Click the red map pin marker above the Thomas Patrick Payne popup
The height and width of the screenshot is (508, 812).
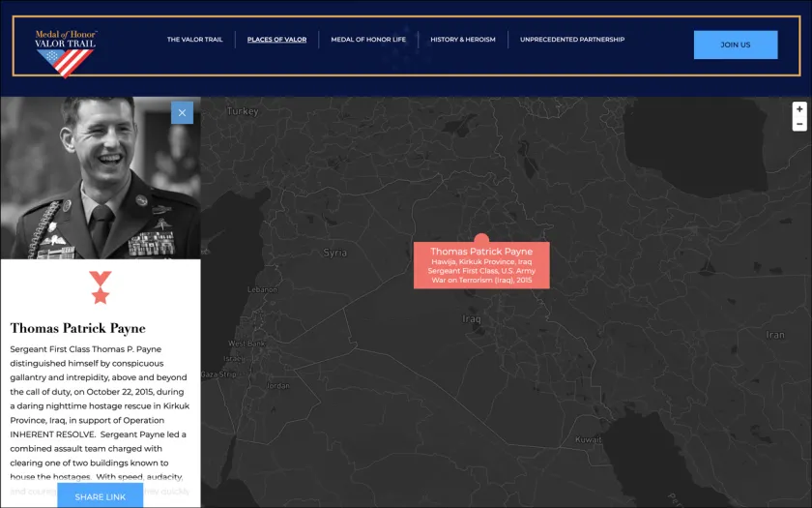coord(481,238)
